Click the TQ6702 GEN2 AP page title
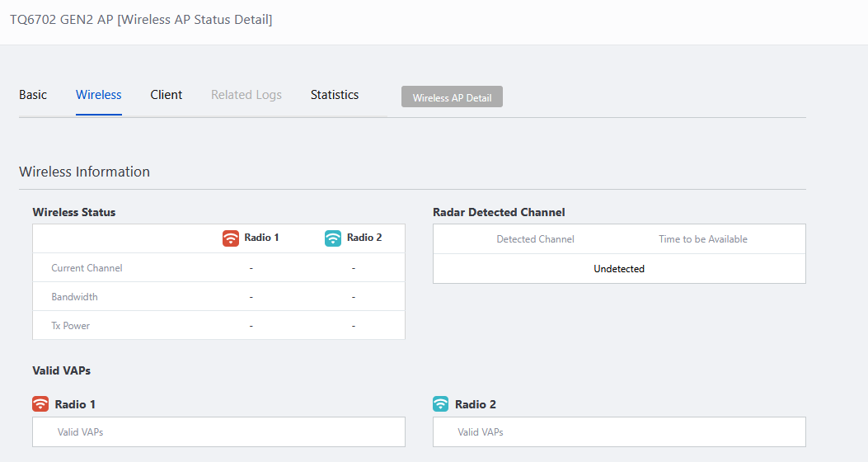The image size is (868, 462). (141, 19)
